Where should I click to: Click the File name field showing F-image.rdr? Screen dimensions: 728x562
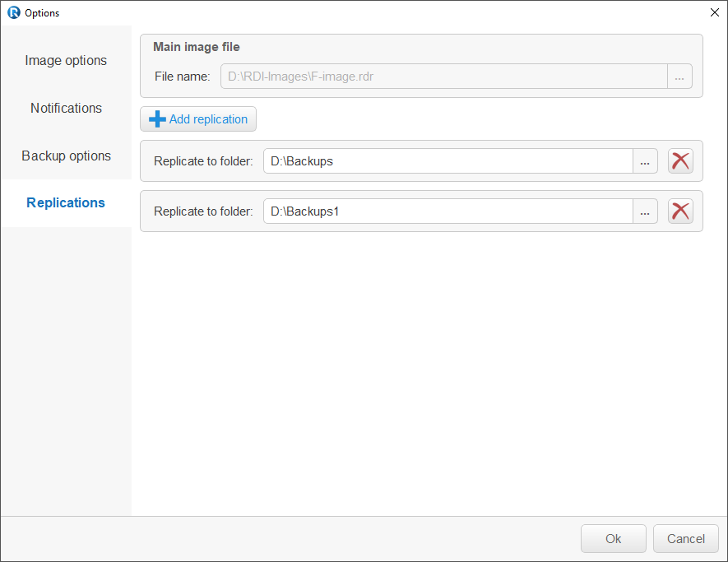[444, 77]
